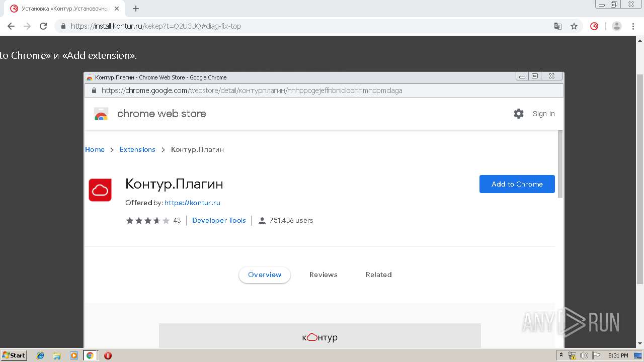Bookmark this page with the star icon

pyautogui.click(x=574, y=26)
